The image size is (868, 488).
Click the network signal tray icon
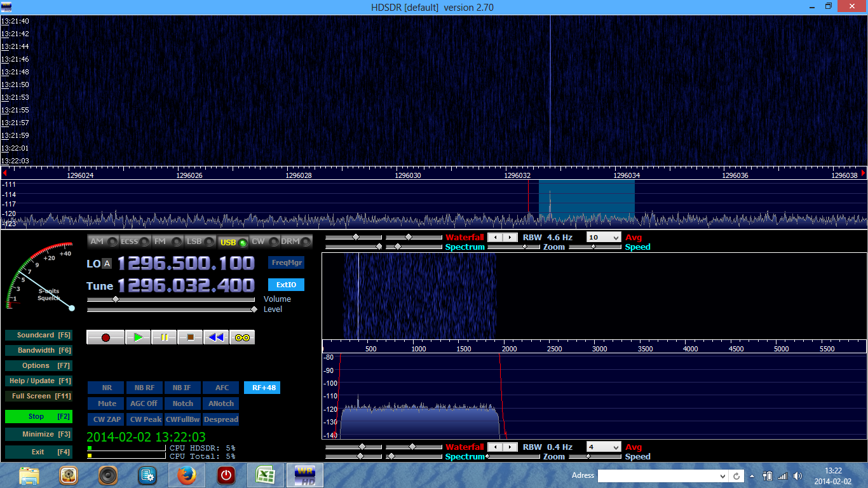click(x=783, y=476)
